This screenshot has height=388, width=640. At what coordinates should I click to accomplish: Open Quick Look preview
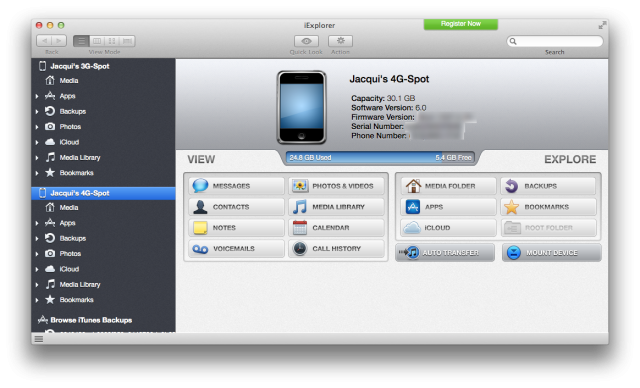pos(306,41)
